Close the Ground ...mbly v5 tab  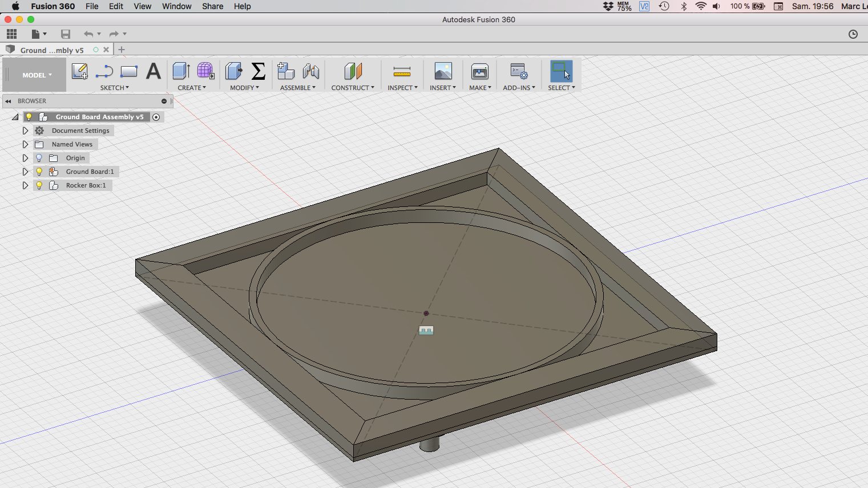coord(106,50)
